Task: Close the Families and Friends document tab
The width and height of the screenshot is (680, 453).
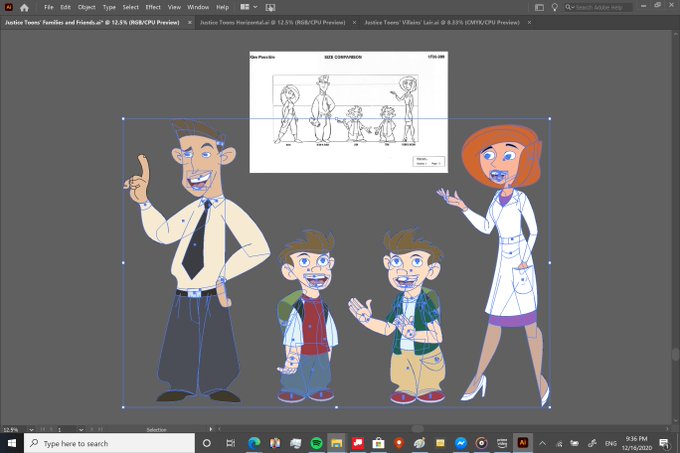Action: pos(190,22)
